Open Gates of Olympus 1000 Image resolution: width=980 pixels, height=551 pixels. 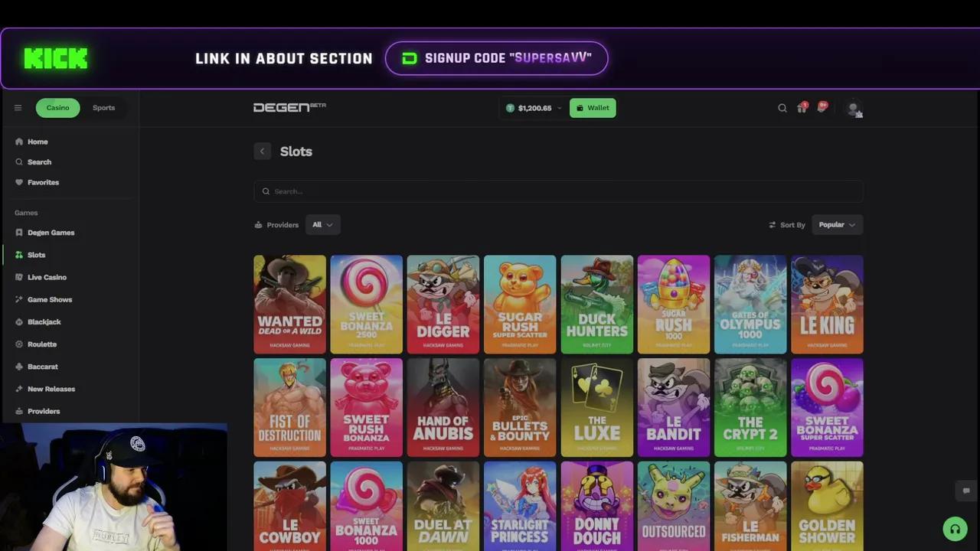(750, 305)
